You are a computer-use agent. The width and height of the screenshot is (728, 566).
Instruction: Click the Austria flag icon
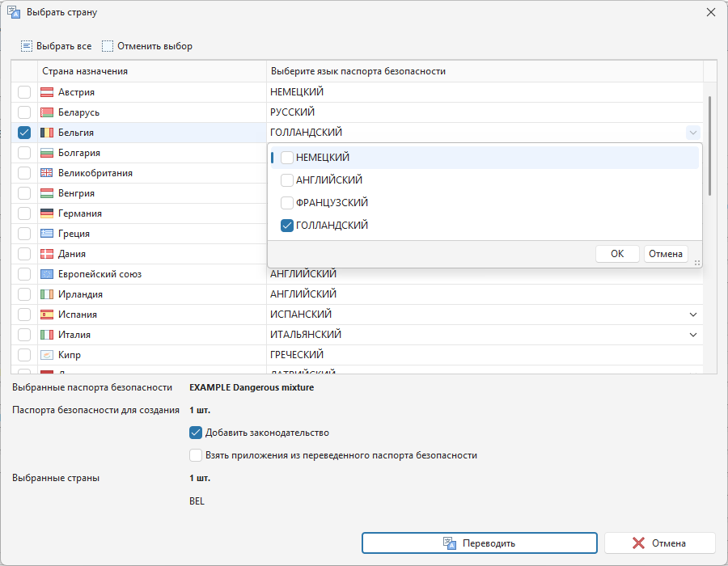click(x=47, y=92)
